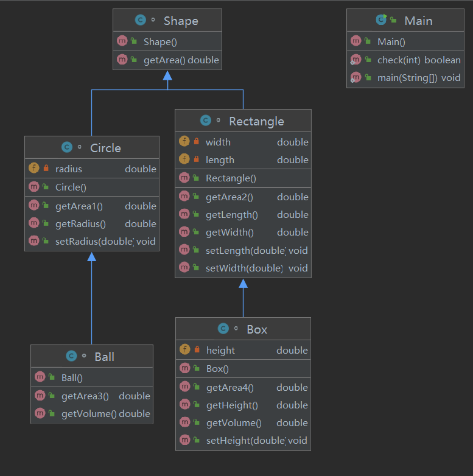Select the length field in Rectangle
The height and width of the screenshot is (476, 473).
pyautogui.click(x=243, y=159)
